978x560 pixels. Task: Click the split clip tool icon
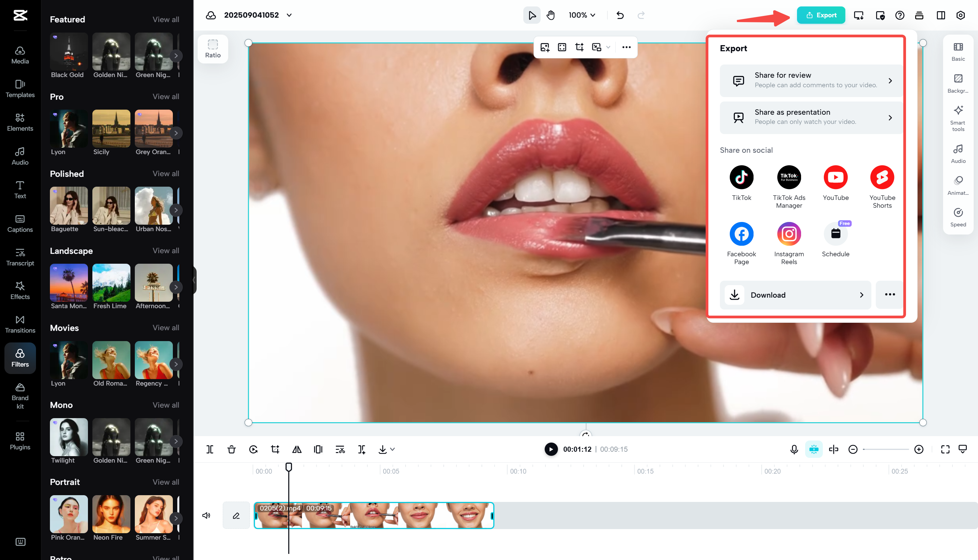pos(210,449)
